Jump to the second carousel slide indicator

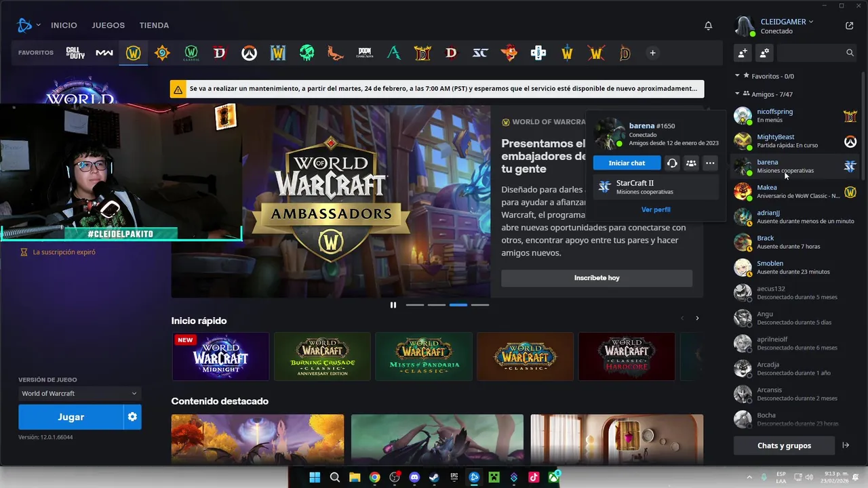(x=436, y=305)
